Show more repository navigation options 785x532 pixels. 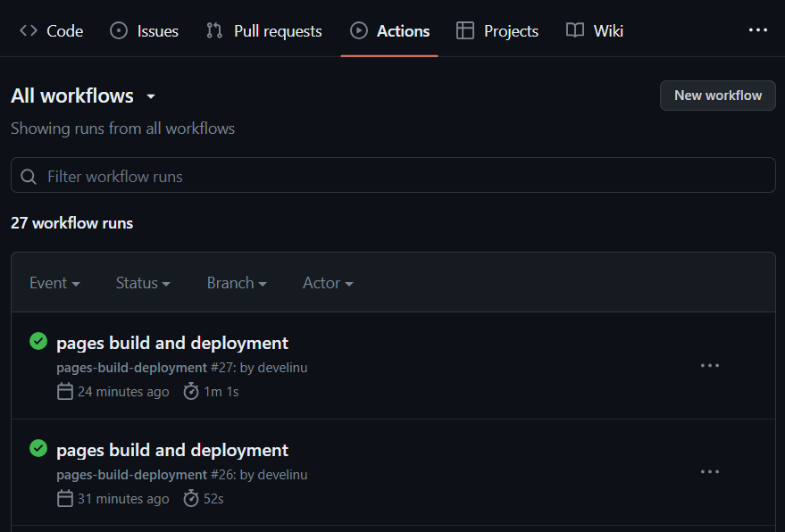758,30
